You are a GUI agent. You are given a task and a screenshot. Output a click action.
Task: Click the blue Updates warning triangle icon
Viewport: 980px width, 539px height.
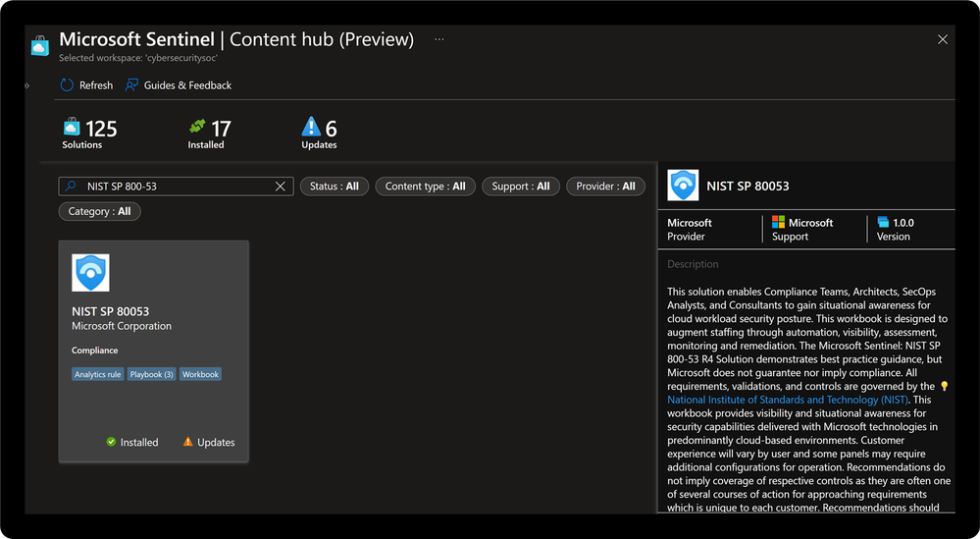click(311, 127)
